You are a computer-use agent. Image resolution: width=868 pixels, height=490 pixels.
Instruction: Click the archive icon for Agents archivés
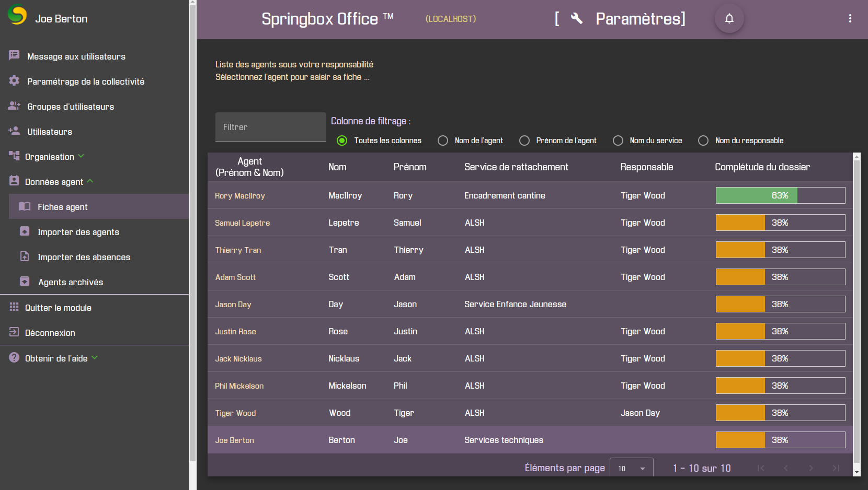pos(25,281)
